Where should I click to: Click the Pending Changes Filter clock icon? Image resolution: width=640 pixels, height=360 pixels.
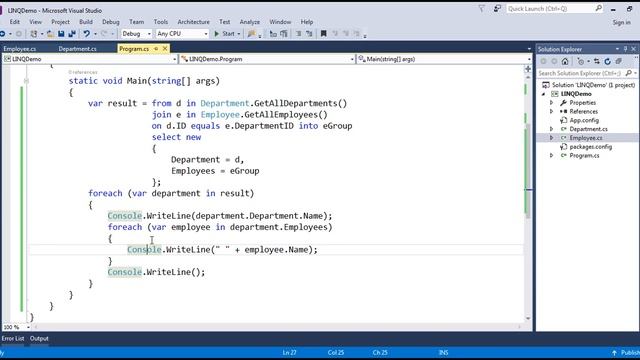click(580, 62)
